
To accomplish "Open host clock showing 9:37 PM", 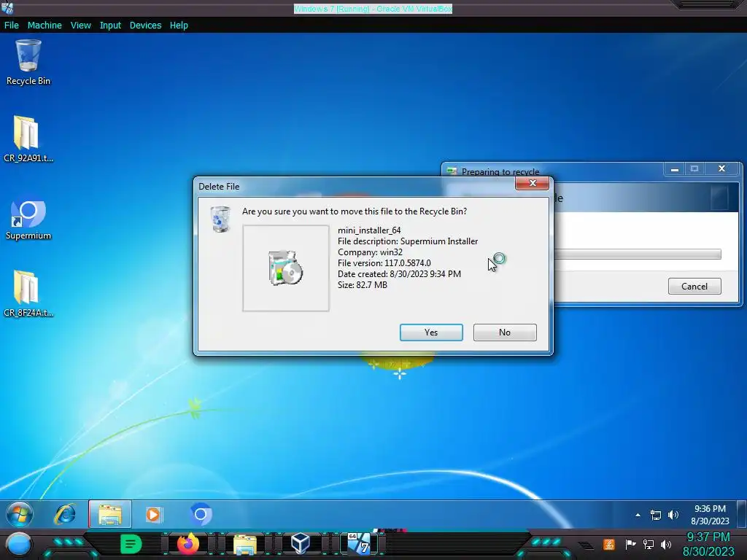I will 708,544.
